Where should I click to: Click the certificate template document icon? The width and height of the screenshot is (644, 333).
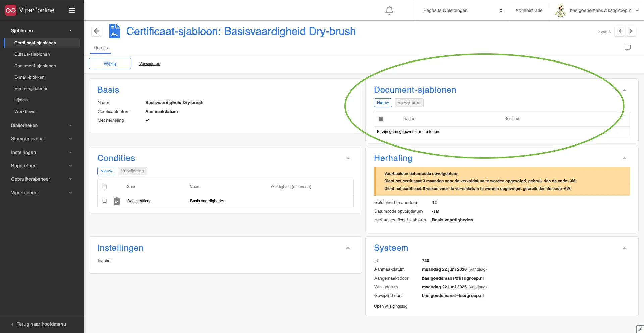[x=115, y=31]
